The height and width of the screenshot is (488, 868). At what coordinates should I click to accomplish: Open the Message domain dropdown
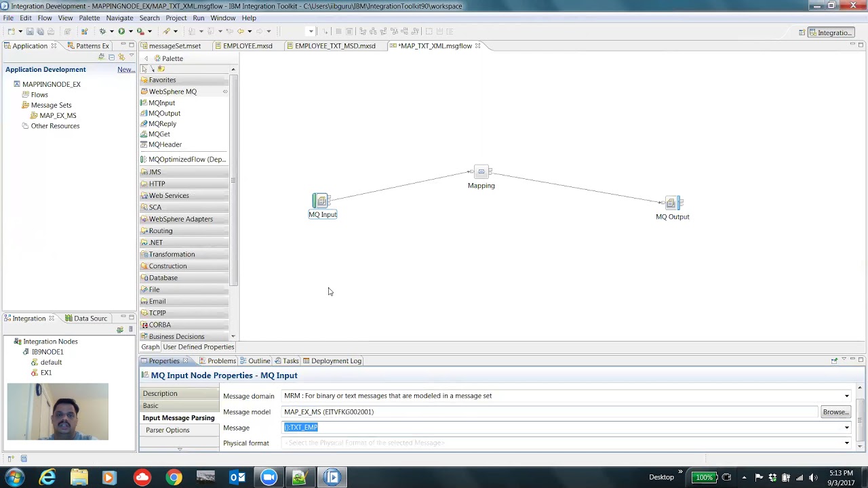tap(846, 396)
